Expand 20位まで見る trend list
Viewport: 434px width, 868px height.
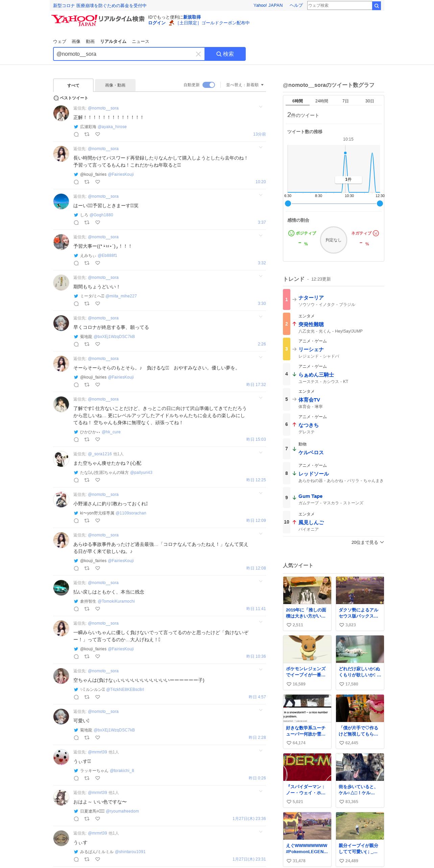coord(367,542)
